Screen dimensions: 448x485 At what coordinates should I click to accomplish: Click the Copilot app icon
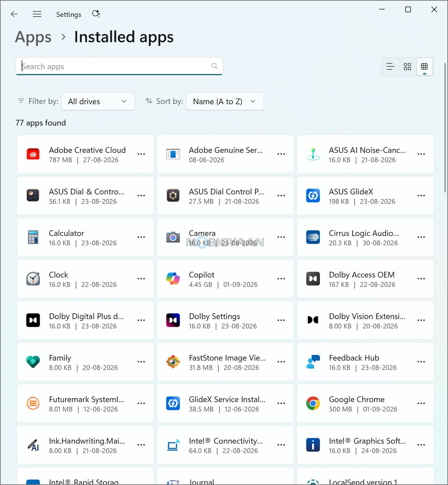(x=173, y=279)
